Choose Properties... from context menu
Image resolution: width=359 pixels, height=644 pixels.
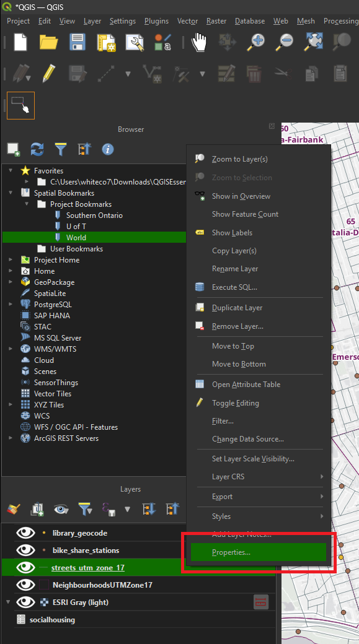(x=259, y=552)
